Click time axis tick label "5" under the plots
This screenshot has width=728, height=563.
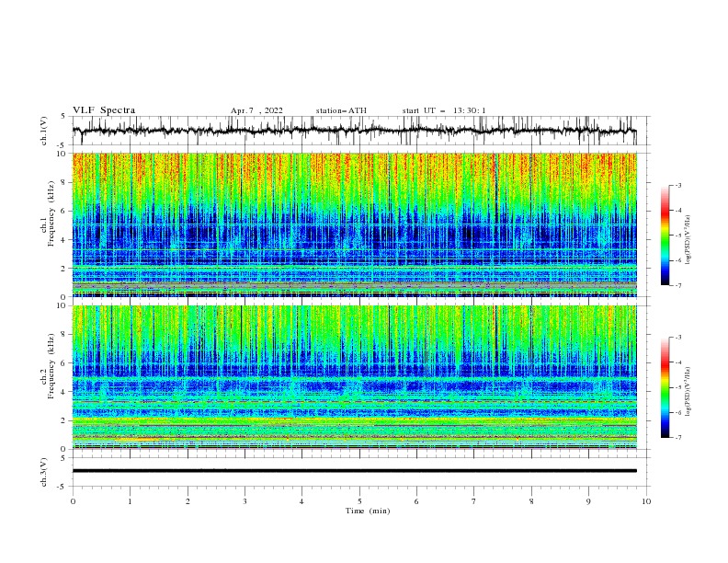coord(359,501)
